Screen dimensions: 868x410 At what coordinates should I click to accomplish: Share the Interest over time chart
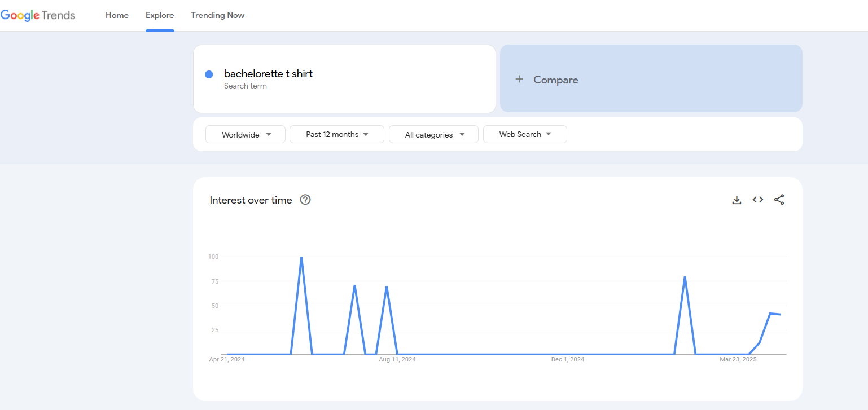point(779,200)
